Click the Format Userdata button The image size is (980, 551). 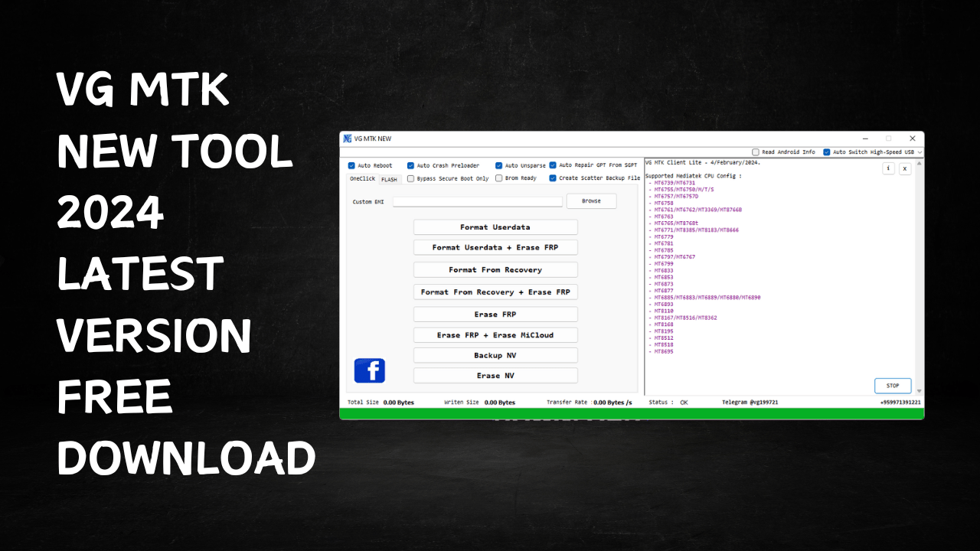click(x=495, y=227)
